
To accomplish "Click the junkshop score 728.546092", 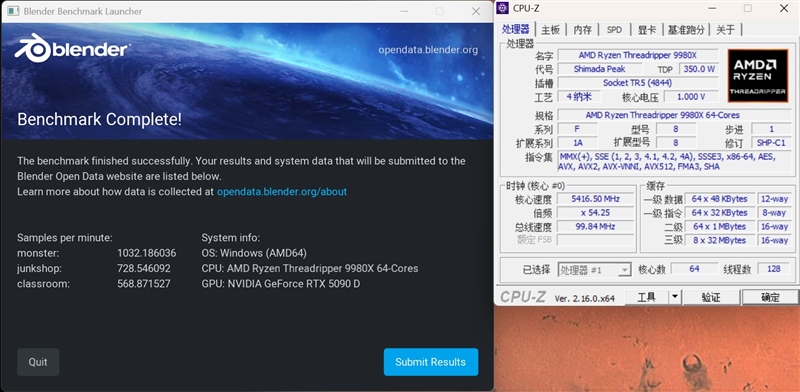I will 144,268.
